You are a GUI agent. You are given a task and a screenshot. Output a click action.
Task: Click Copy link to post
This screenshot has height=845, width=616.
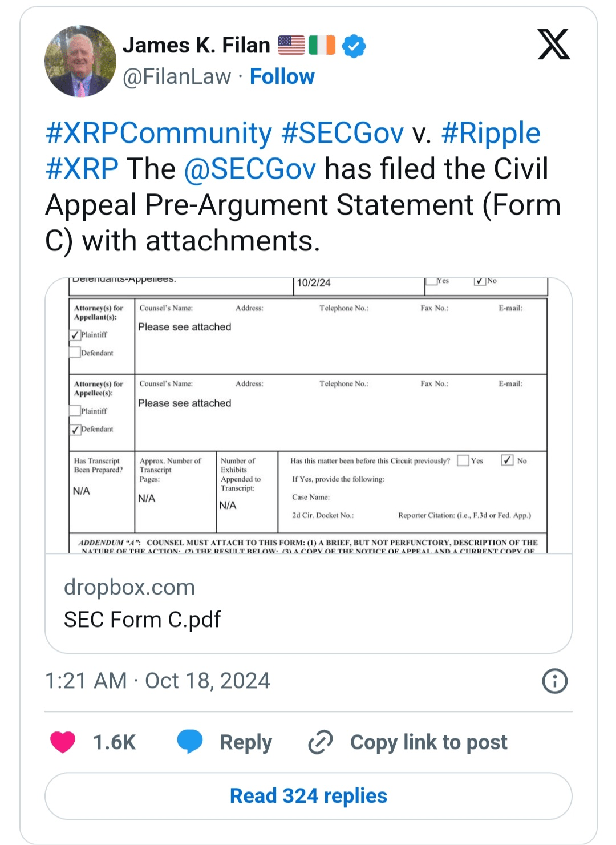click(x=428, y=742)
